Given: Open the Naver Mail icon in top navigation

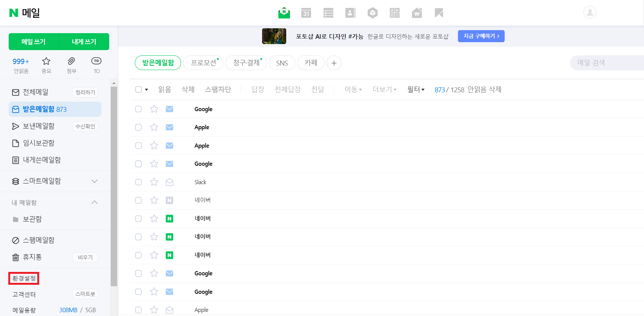Looking at the screenshot, I should click(x=284, y=13).
